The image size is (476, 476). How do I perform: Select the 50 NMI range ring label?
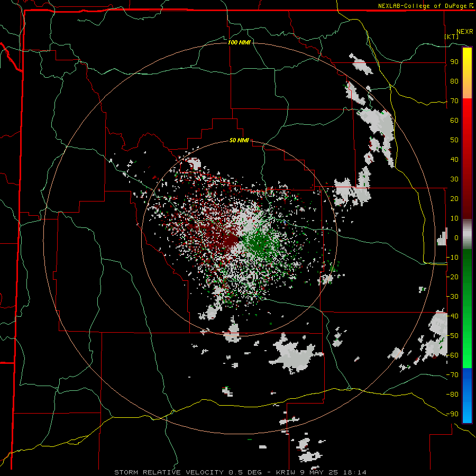click(239, 140)
